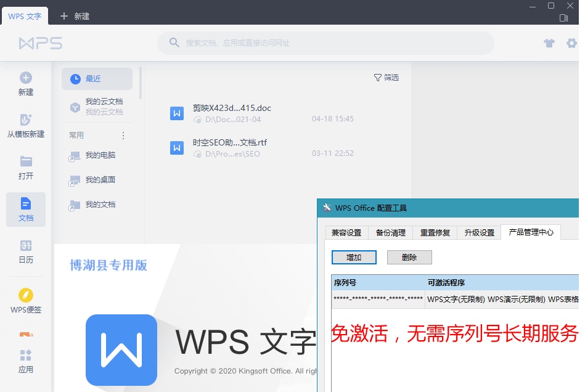Viewport: 585px width, 392px height.
Task: Click the More options dots beside 常用
Action: click(x=123, y=136)
